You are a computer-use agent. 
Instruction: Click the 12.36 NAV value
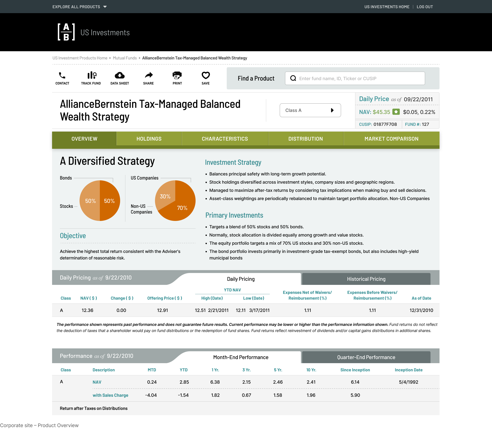pos(87,310)
